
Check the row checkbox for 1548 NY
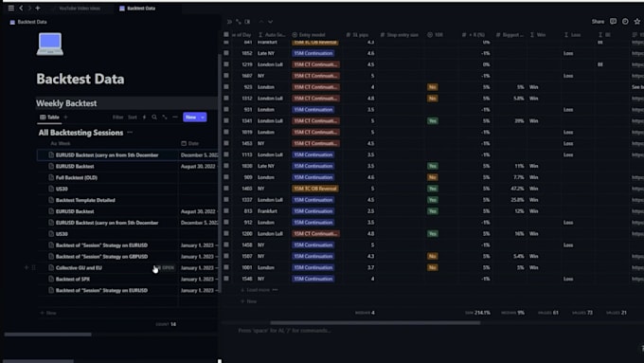pyautogui.click(x=226, y=279)
